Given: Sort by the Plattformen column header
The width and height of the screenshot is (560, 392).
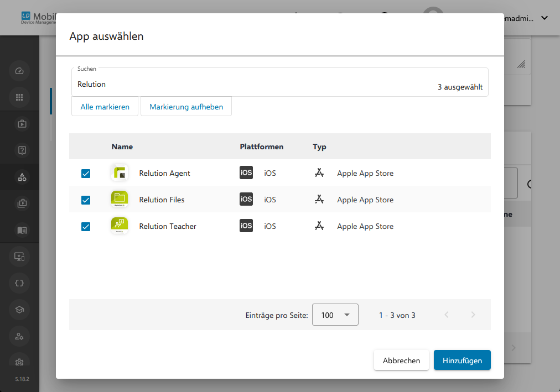Looking at the screenshot, I should coord(261,147).
